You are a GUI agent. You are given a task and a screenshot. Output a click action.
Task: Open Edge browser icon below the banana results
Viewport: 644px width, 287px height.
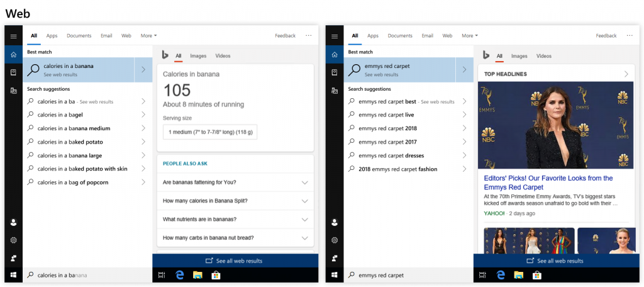point(179,275)
